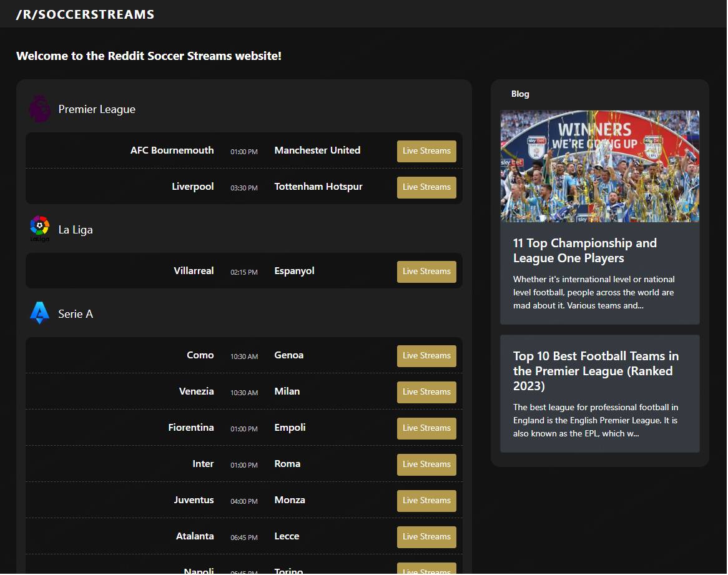Click the Premier League logo icon
This screenshot has height=575, width=728.
[x=39, y=109]
